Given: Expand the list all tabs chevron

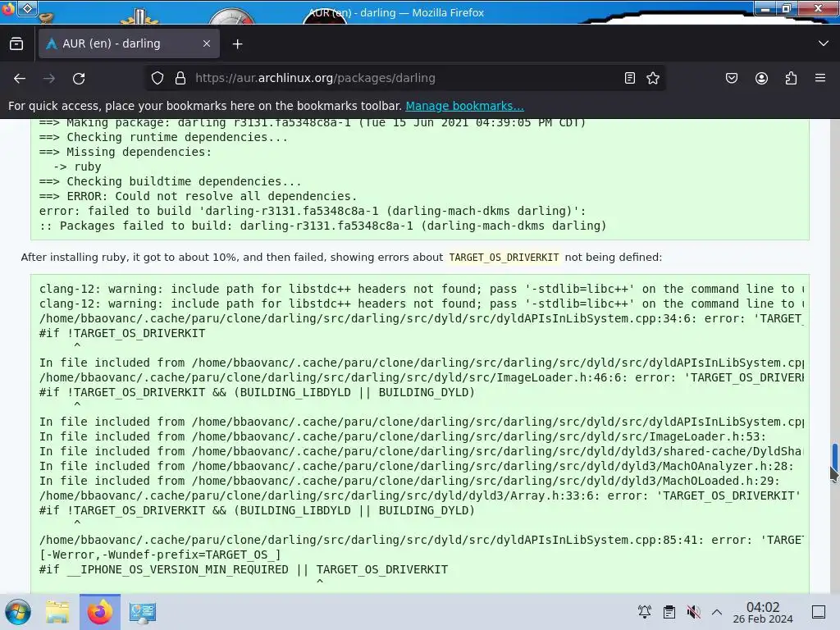Looking at the screenshot, I should (824, 43).
